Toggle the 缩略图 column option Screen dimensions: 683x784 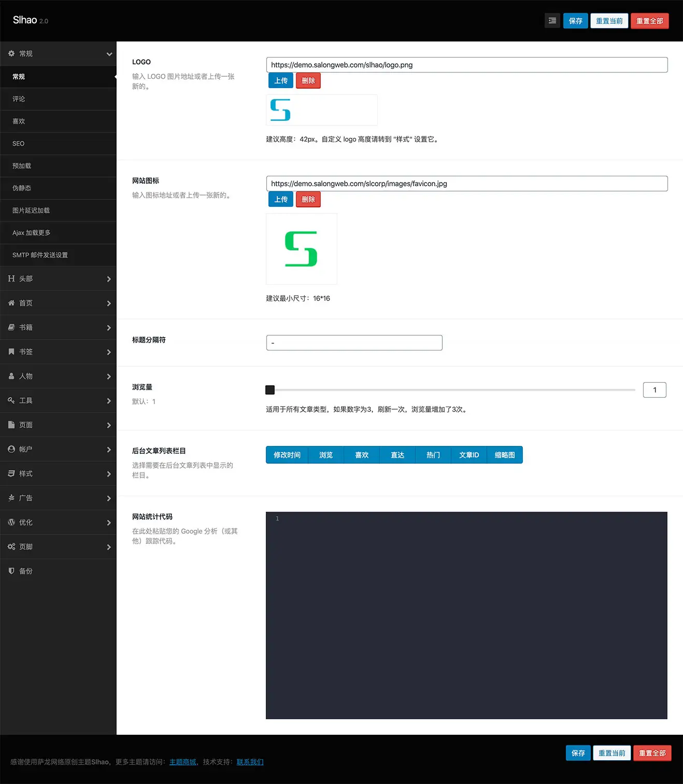tap(505, 455)
